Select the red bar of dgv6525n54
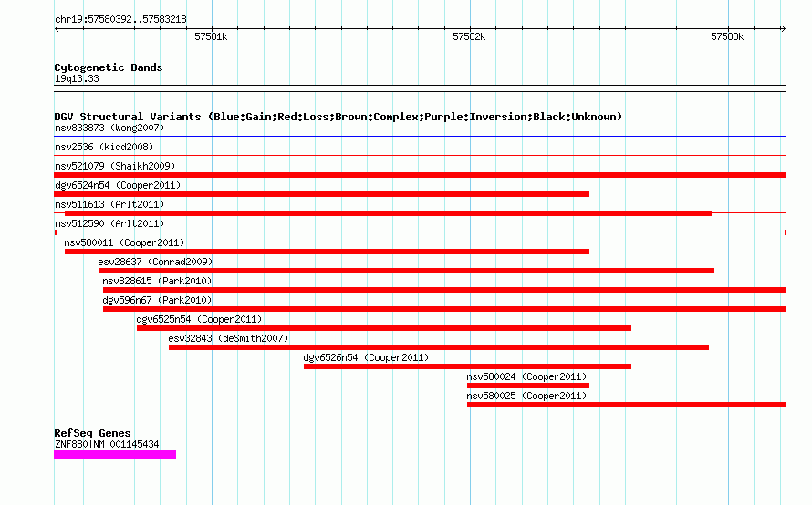The image size is (812, 505). (x=384, y=328)
